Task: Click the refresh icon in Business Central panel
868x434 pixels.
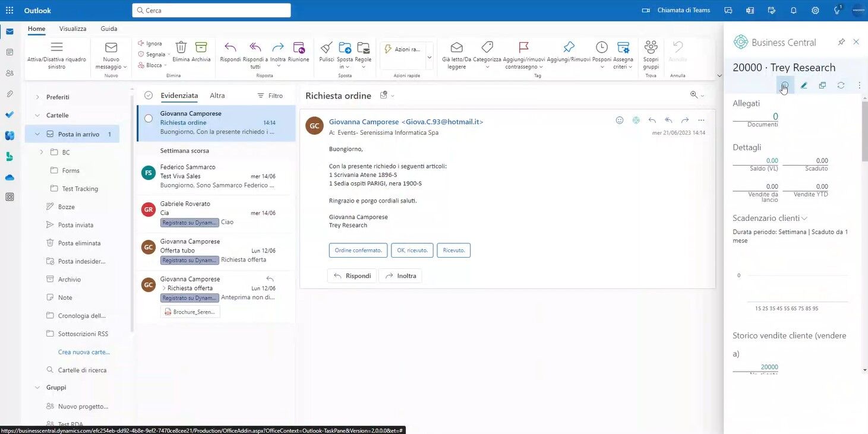Action: (841, 85)
